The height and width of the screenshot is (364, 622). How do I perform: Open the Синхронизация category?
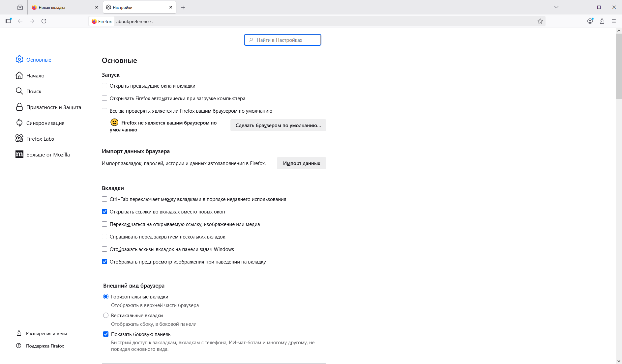(x=45, y=123)
